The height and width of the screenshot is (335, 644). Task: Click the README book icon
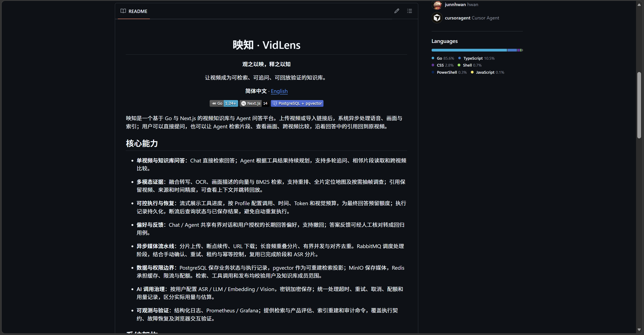coord(123,11)
